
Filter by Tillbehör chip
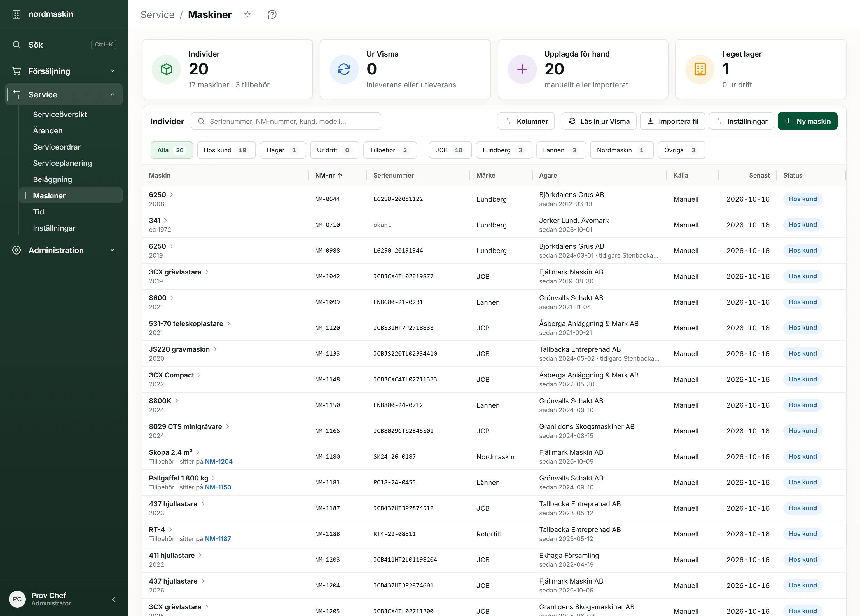click(390, 150)
